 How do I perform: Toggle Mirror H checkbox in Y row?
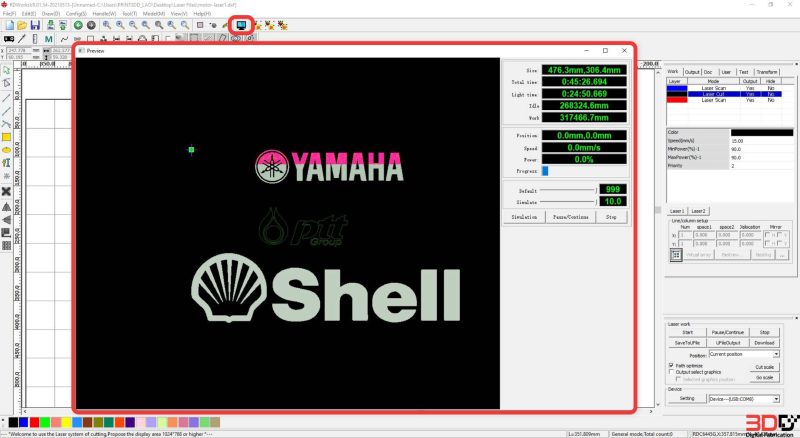pyautogui.click(x=767, y=244)
